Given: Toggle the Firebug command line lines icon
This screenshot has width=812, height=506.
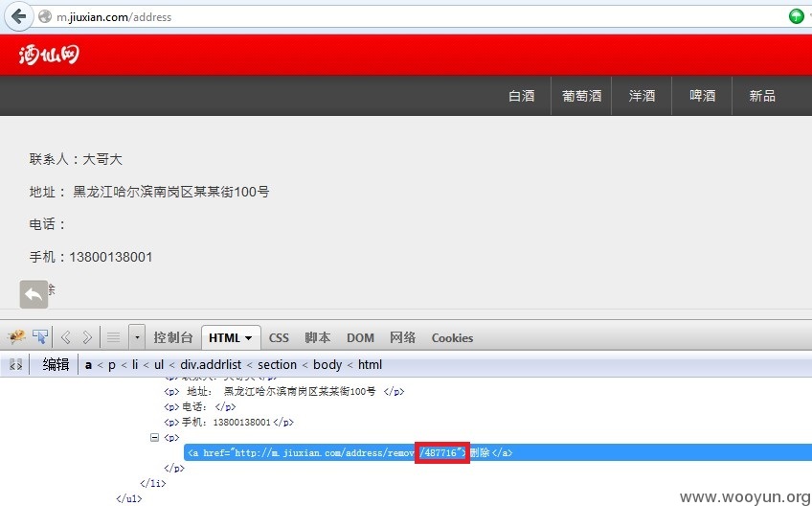Looking at the screenshot, I should 113,338.
